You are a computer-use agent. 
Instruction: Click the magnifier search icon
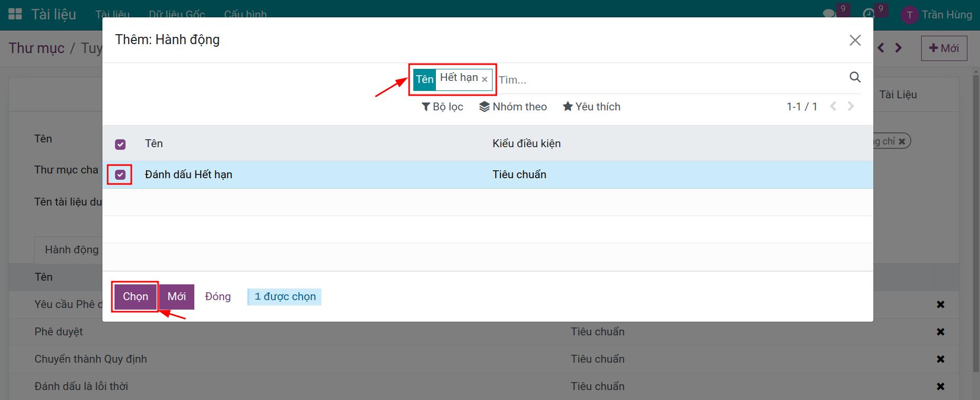(x=855, y=77)
